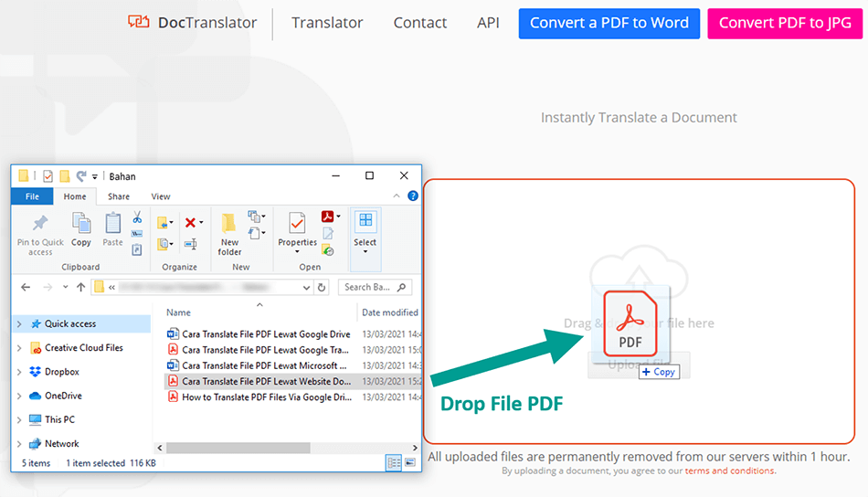Image resolution: width=868 pixels, height=497 pixels.
Task: Switch to Details view icon in status bar
Action: coord(394,462)
